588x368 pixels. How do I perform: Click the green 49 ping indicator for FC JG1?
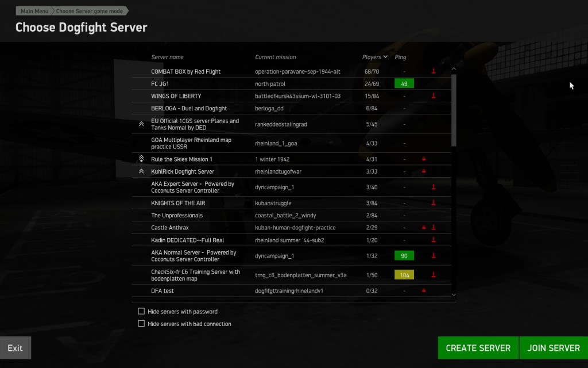pyautogui.click(x=404, y=84)
